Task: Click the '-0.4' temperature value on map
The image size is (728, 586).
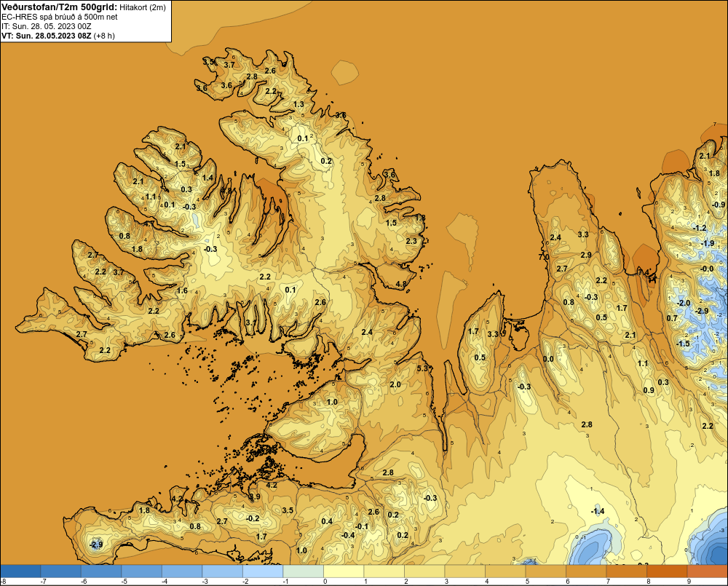Action: 348,535
